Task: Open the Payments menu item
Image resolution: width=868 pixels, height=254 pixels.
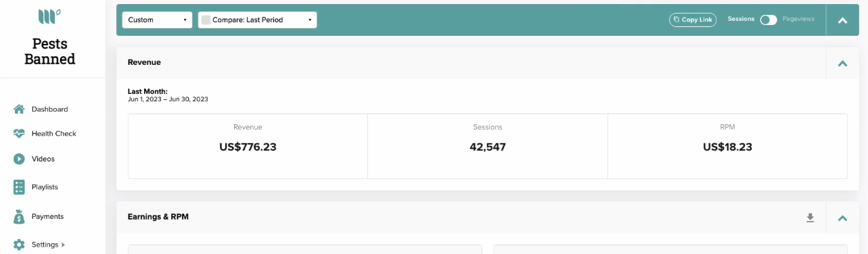Action: [47, 216]
